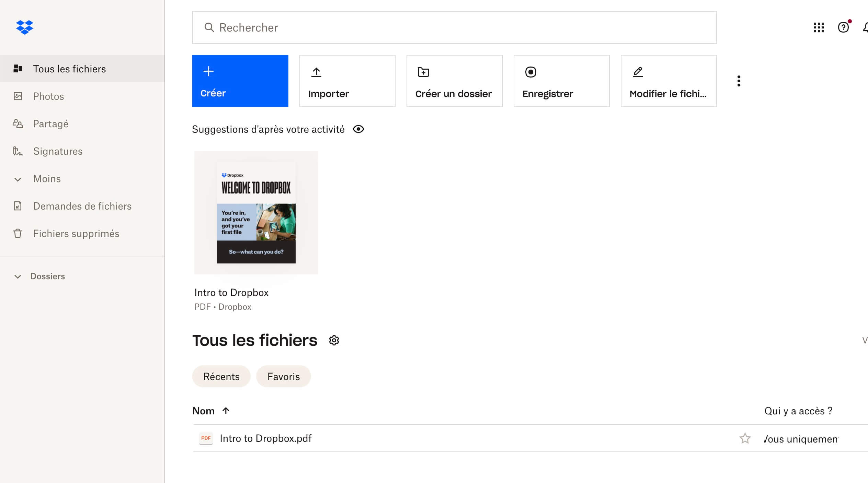Image resolution: width=868 pixels, height=483 pixels.
Task: Click the Moins label in sidebar
Action: tap(47, 178)
